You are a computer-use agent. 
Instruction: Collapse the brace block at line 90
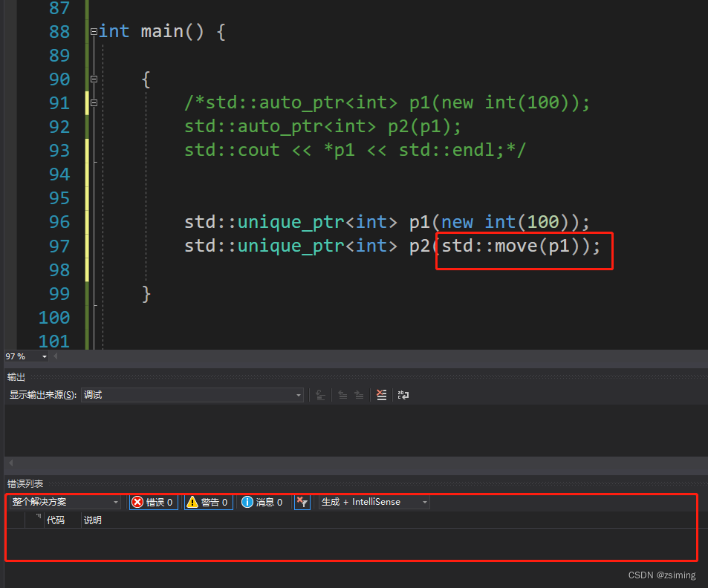pyautogui.click(x=94, y=79)
